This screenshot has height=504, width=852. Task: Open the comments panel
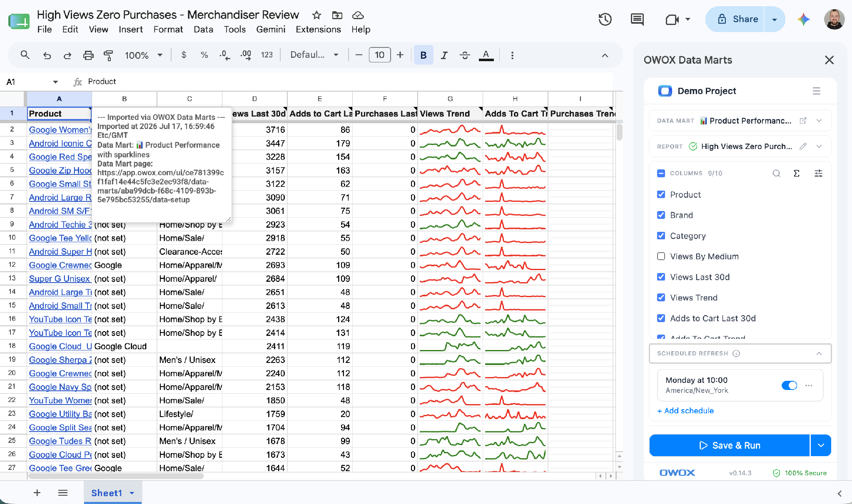coord(637,19)
